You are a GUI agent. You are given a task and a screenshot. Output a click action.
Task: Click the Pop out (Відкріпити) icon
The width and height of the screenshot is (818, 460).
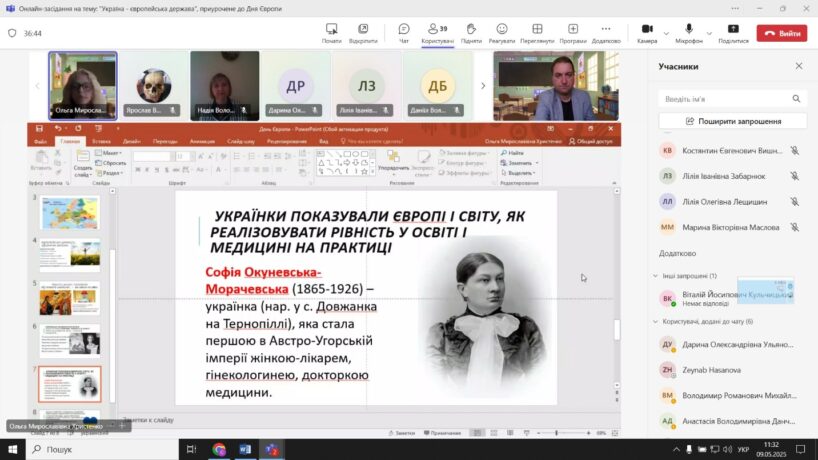point(363,29)
